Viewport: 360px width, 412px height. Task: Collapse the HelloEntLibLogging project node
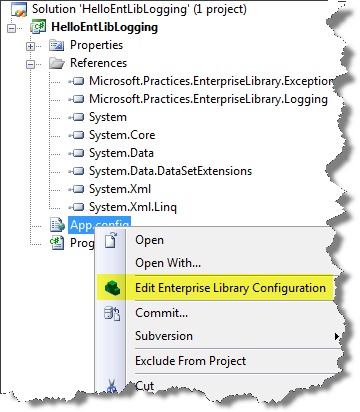[x=12, y=28]
